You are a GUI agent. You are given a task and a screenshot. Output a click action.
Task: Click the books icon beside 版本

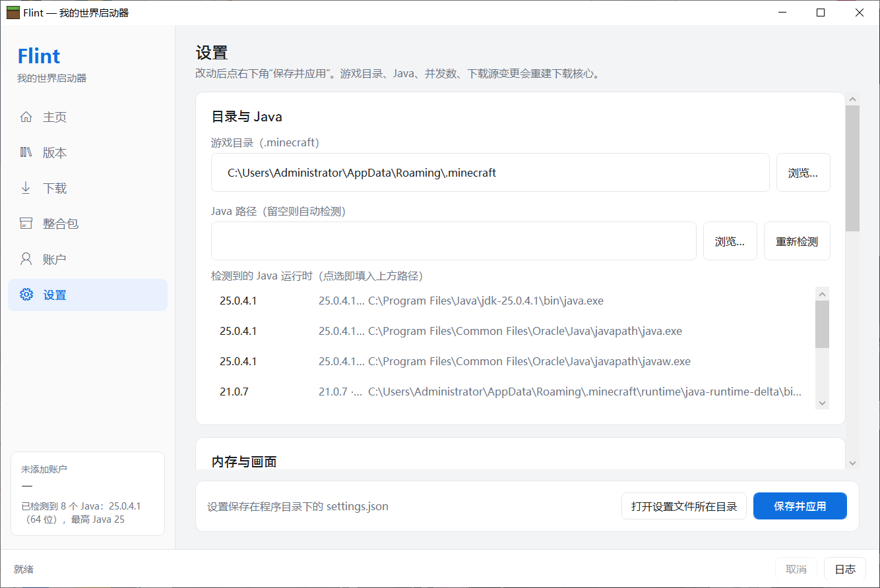(26, 153)
